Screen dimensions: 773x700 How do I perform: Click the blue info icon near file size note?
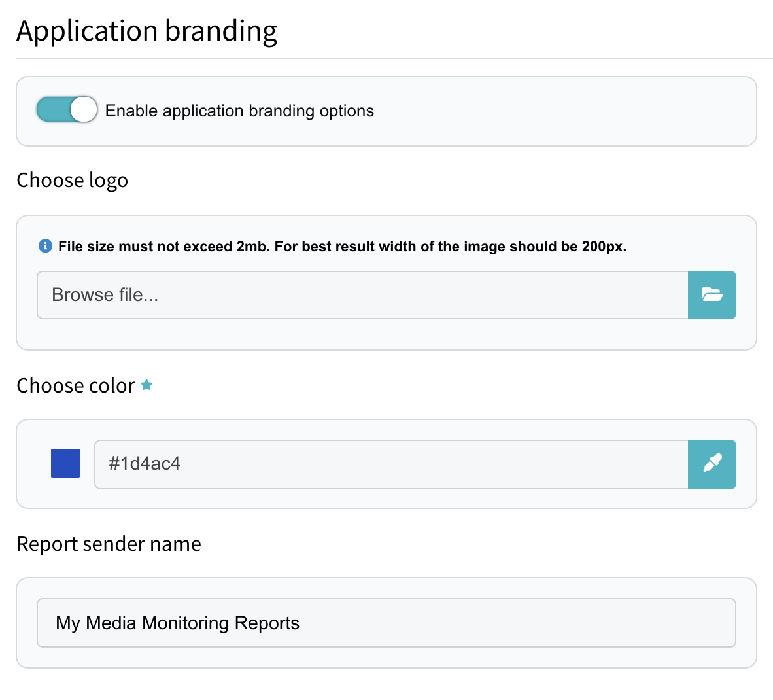pyautogui.click(x=45, y=246)
